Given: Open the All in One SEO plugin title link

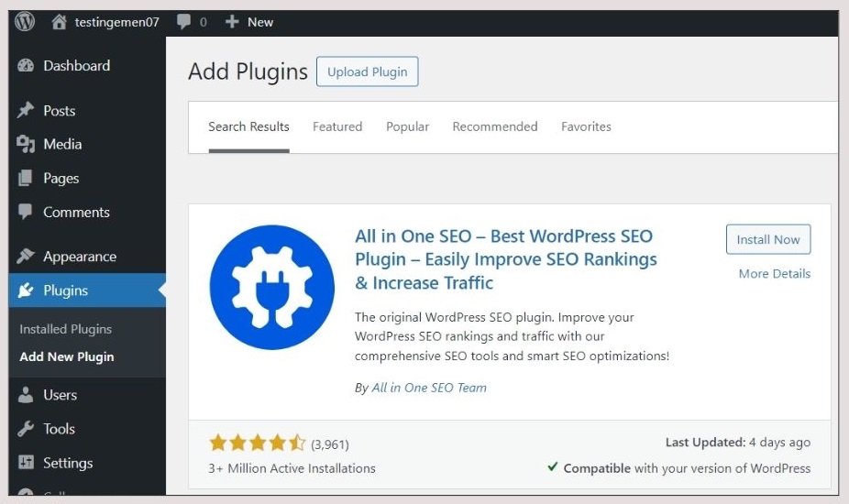Looking at the screenshot, I should [506, 259].
